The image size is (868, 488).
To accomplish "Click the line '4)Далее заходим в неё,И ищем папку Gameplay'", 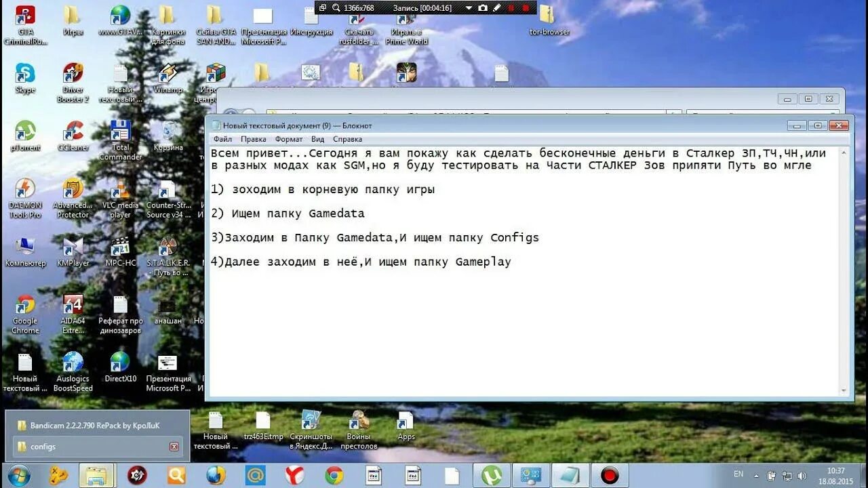I will tap(361, 262).
